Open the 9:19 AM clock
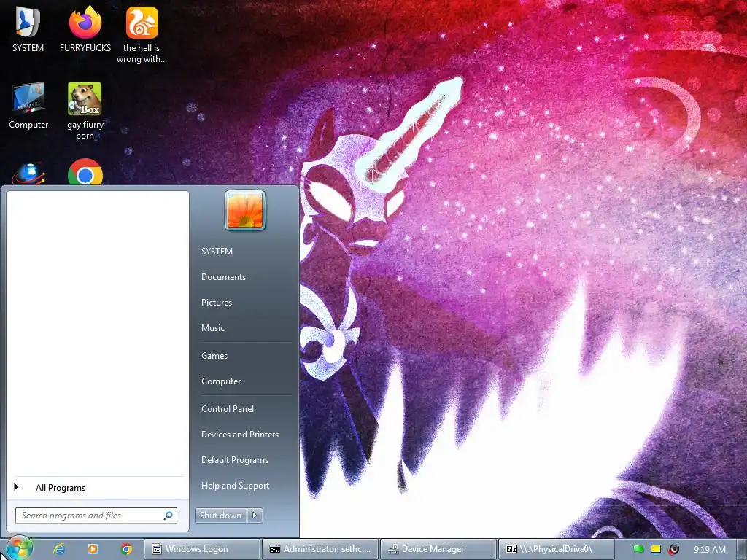747x560 pixels. click(709, 550)
